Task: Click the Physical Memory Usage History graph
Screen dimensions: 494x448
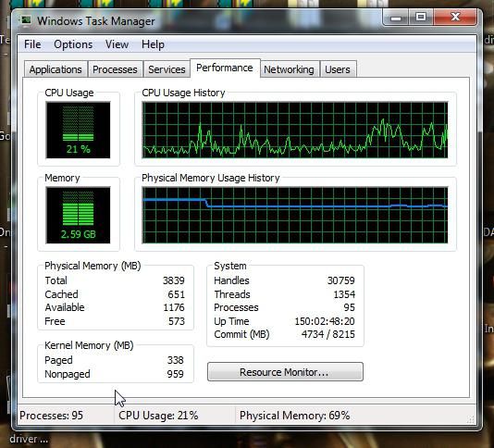Action: pyautogui.click(x=295, y=215)
